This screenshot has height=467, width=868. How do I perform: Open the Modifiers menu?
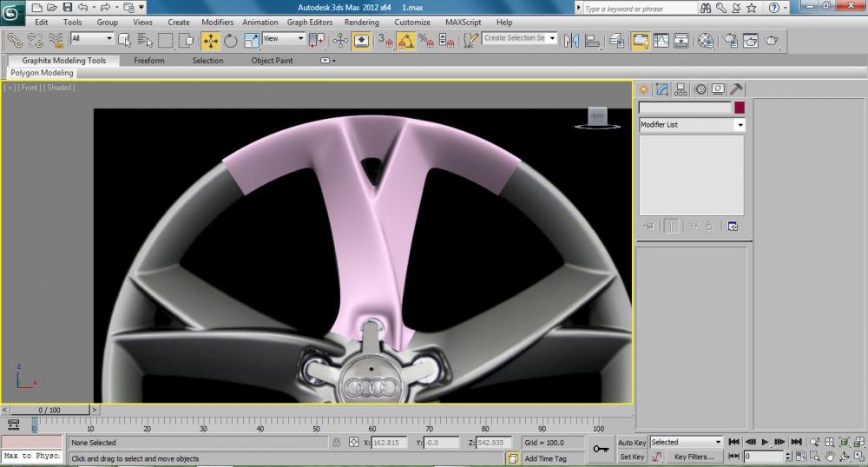[x=217, y=23]
